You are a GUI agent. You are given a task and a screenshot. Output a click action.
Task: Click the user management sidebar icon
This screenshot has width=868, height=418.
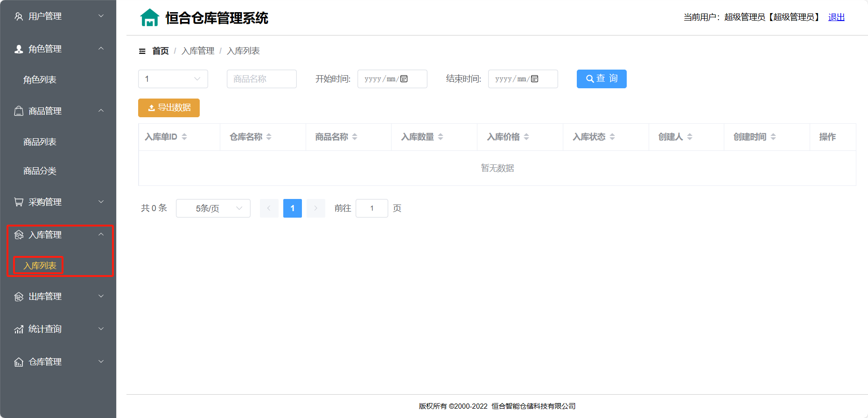click(x=19, y=16)
